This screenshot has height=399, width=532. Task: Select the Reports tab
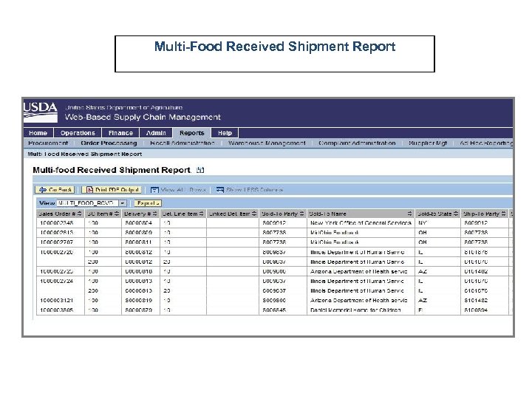191,133
